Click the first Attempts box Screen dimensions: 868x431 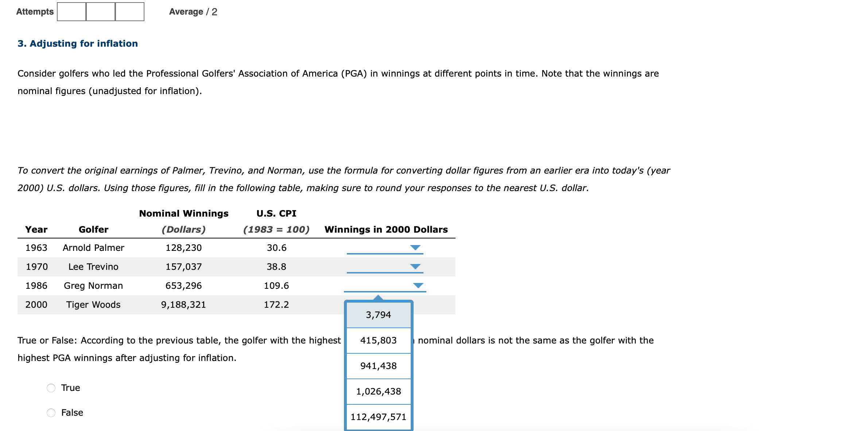tap(71, 11)
